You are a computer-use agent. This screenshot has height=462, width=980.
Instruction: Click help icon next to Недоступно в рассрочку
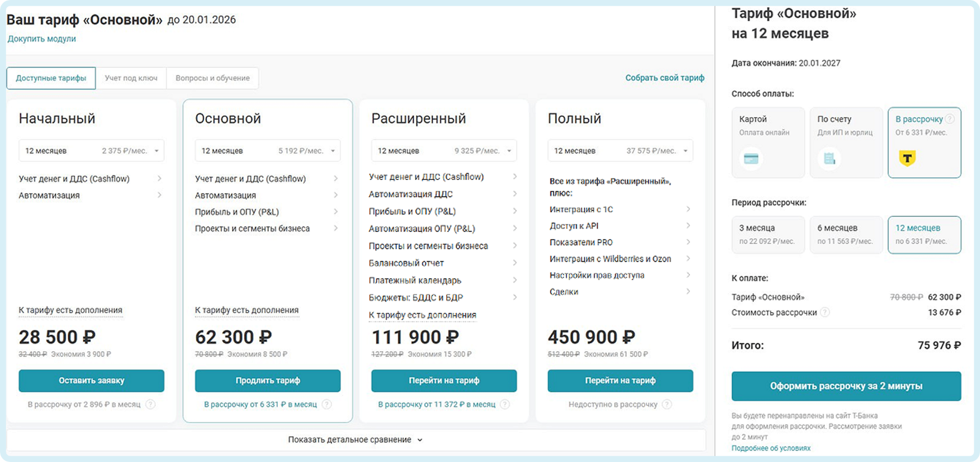667,404
